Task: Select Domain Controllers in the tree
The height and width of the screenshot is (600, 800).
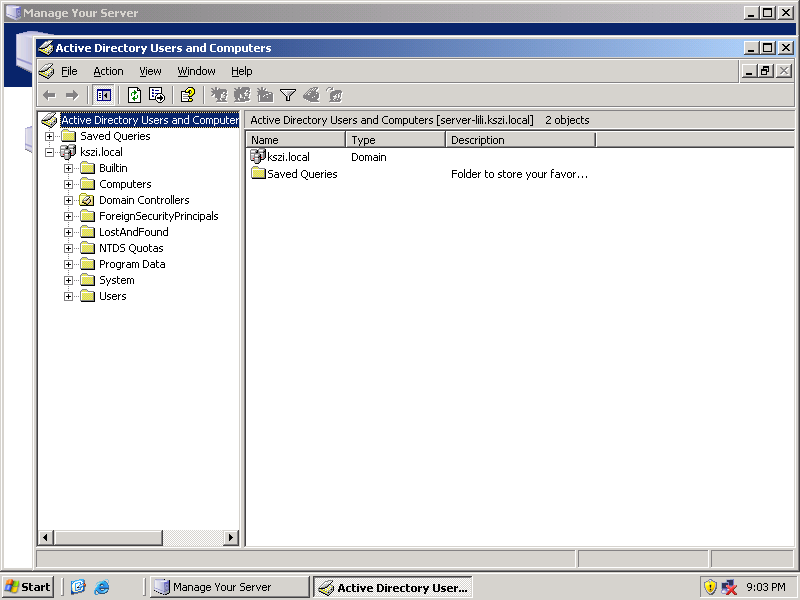Action: click(x=144, y=200)
